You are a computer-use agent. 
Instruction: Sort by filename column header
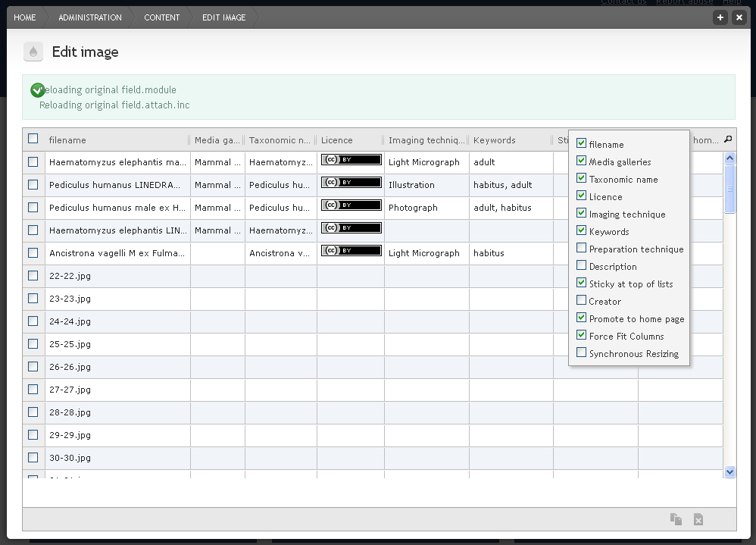tap(117, 140)
